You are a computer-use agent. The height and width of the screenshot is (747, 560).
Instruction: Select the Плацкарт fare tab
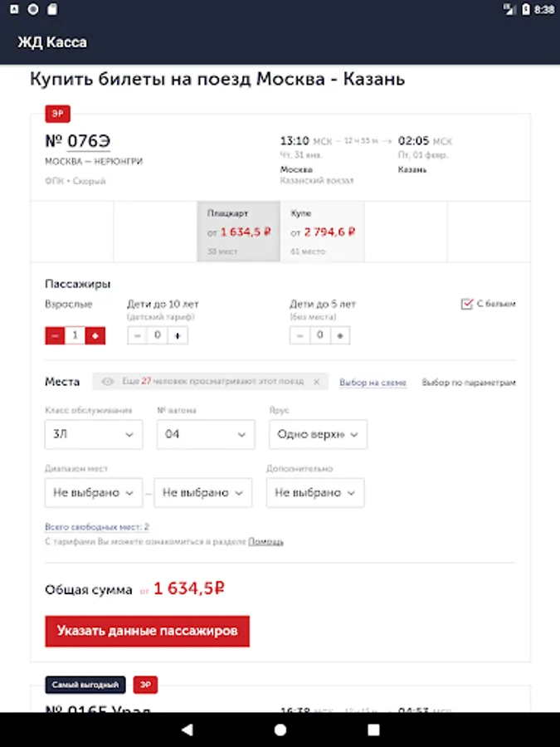[238, 232]
